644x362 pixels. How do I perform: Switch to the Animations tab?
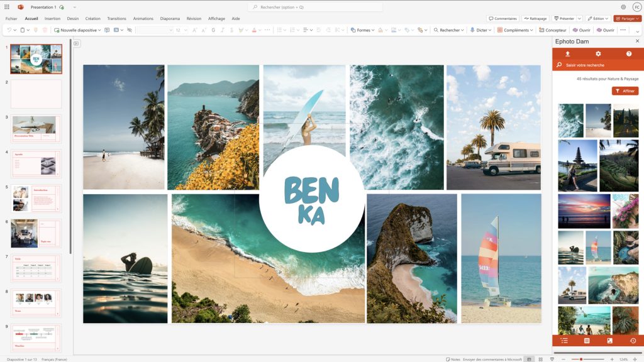tap(143, 18)
